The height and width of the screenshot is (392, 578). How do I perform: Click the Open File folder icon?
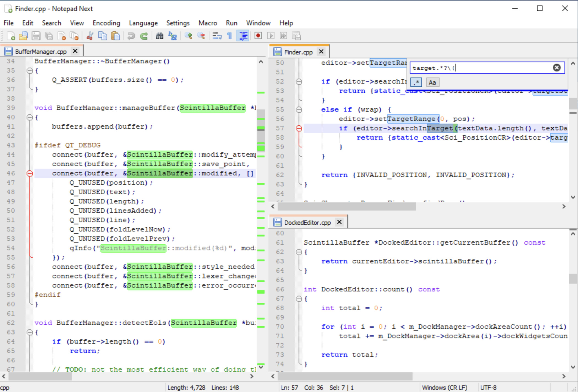pyautogui.click(x=23, y=36)
